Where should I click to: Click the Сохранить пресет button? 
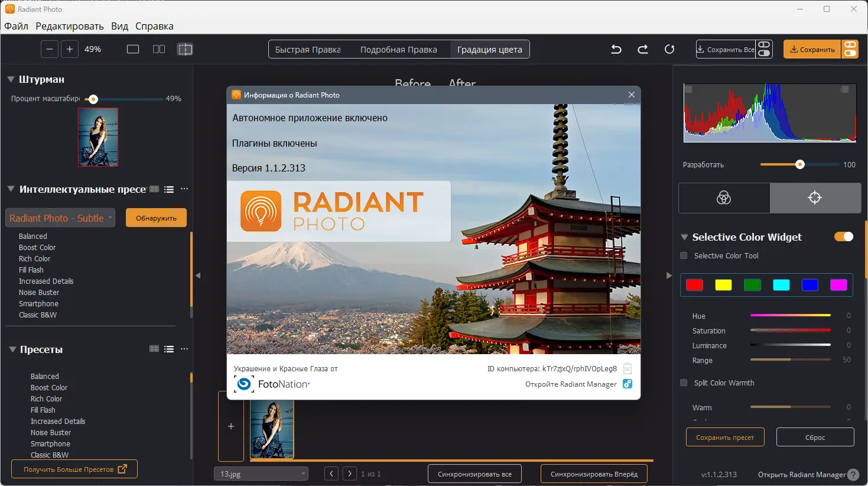[724, 438]
